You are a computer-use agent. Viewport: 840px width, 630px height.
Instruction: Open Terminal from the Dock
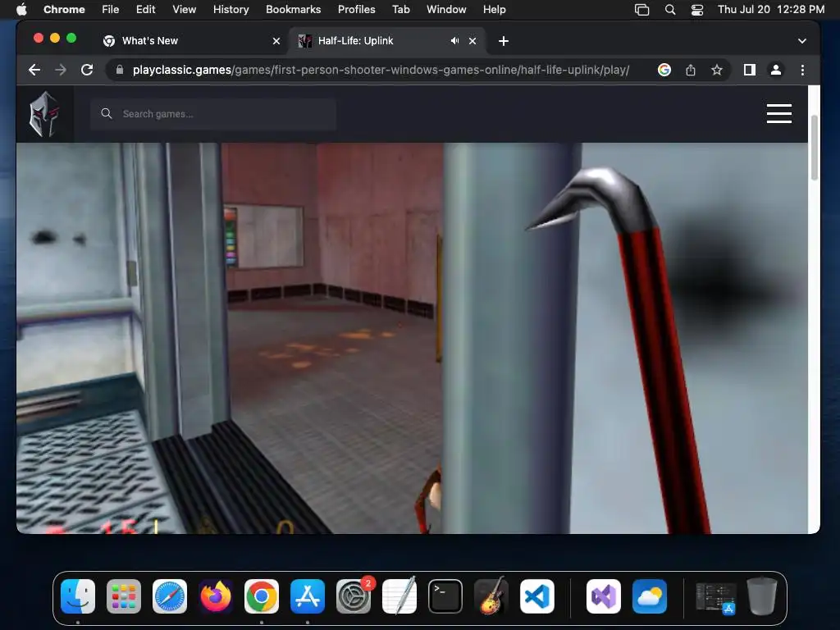[445, 596]
